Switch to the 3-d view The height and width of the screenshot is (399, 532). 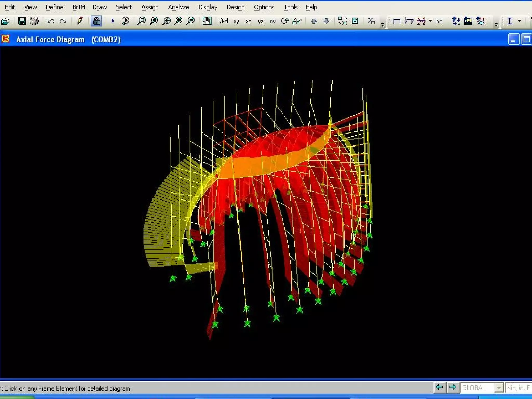tap(223, 21)
